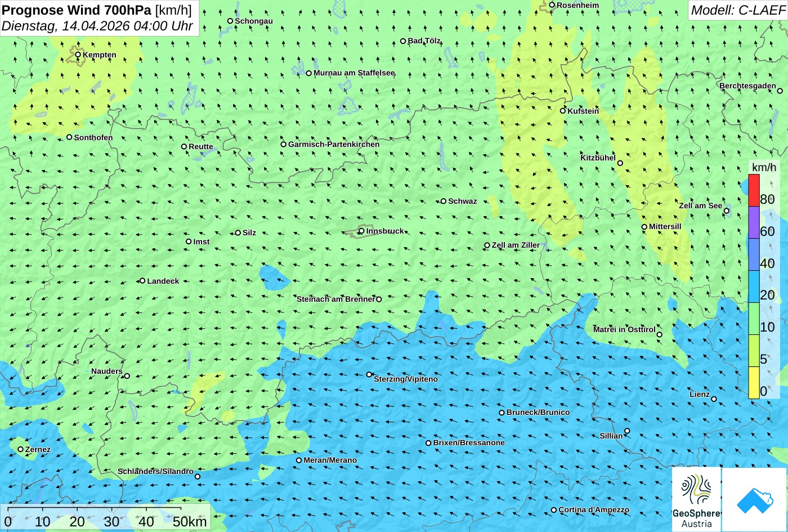Click the 'km/h' legend heading

764,167
